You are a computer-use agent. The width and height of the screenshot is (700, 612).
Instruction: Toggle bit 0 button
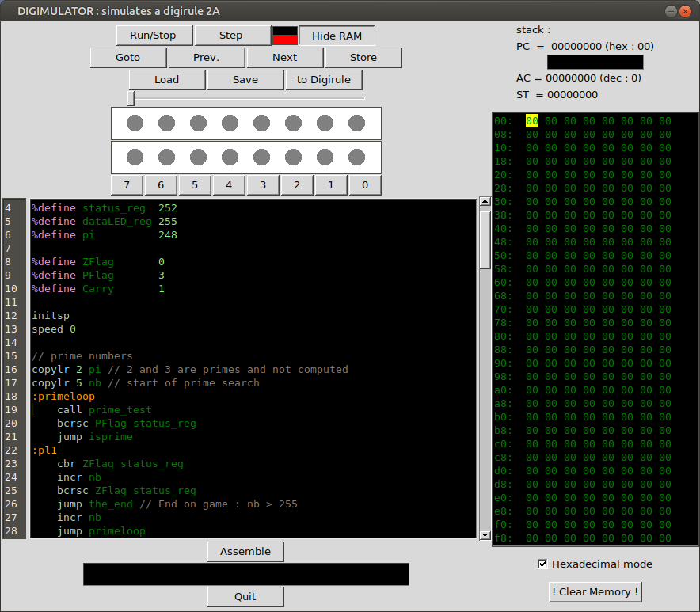(365, 185)
